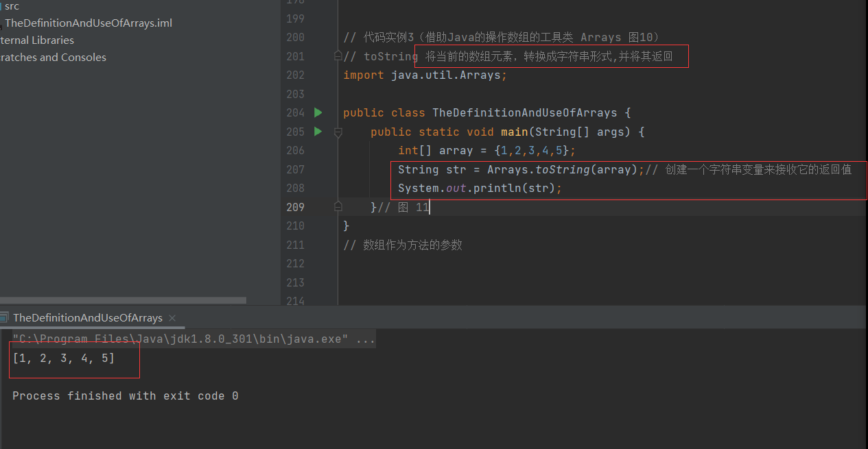This screenshot has height=449, width=868.
Task: Click the comment '数组作为方法的参数' on line 211
Action: pyautogui.click(x=412, y=245)
